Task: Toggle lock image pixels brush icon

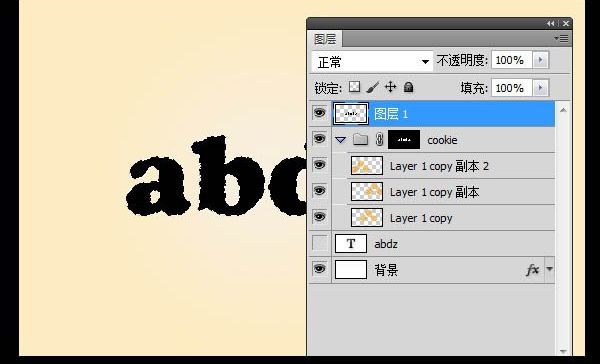Action: (x=372, y=87)
